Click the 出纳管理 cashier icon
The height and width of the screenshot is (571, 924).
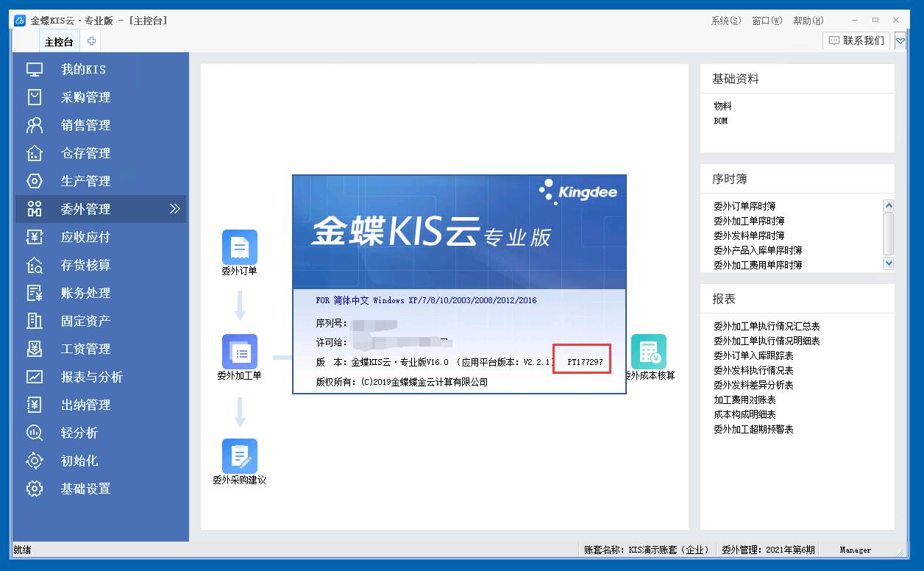pos(35,405)
